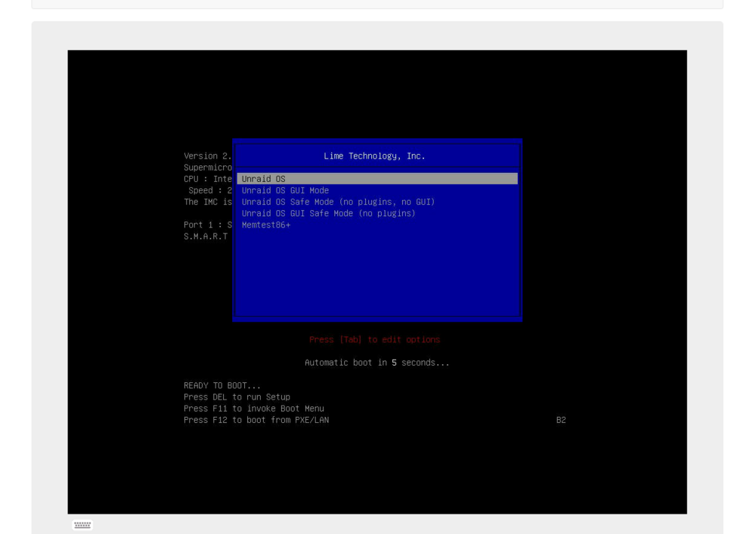
Task: Click Press F11 to invoke Boot Menu line
Action: [253, 409]
